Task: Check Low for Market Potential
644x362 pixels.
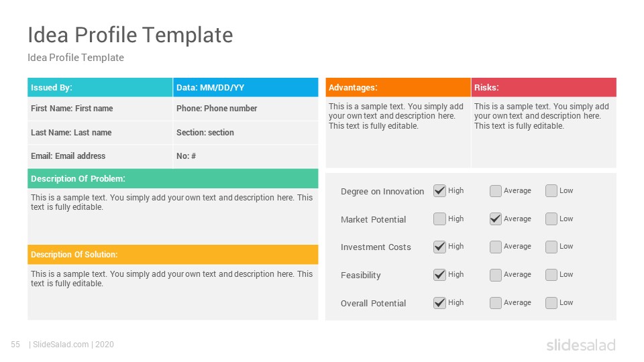Action: coord(551,219)
